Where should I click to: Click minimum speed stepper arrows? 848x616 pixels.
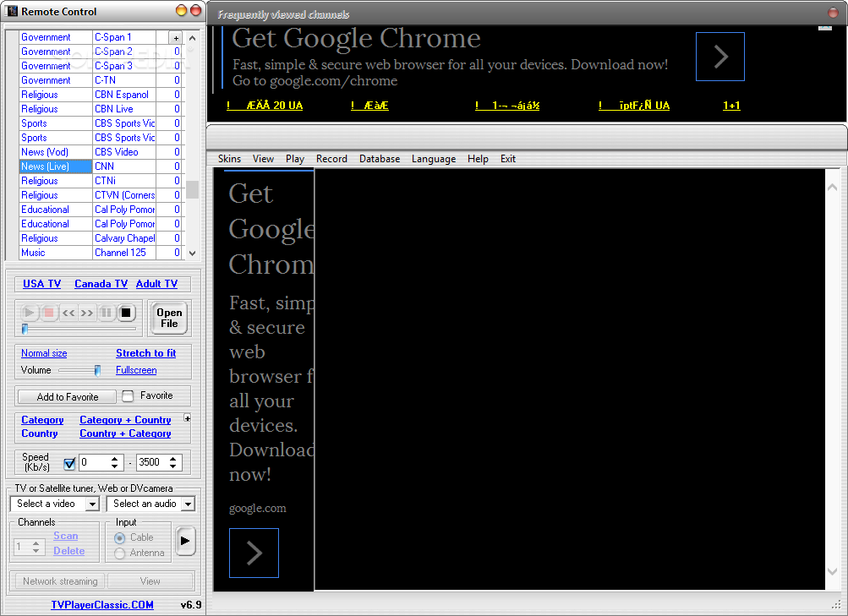115,462
